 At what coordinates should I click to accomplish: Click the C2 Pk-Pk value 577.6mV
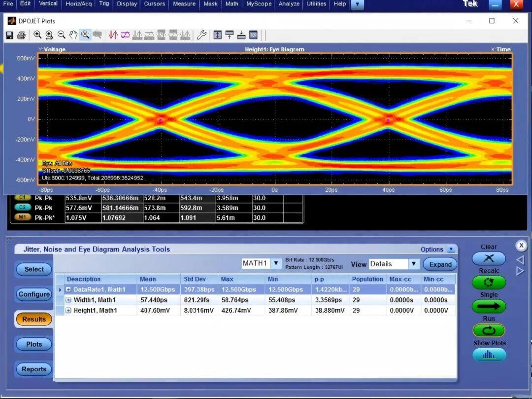coord(79,208)
